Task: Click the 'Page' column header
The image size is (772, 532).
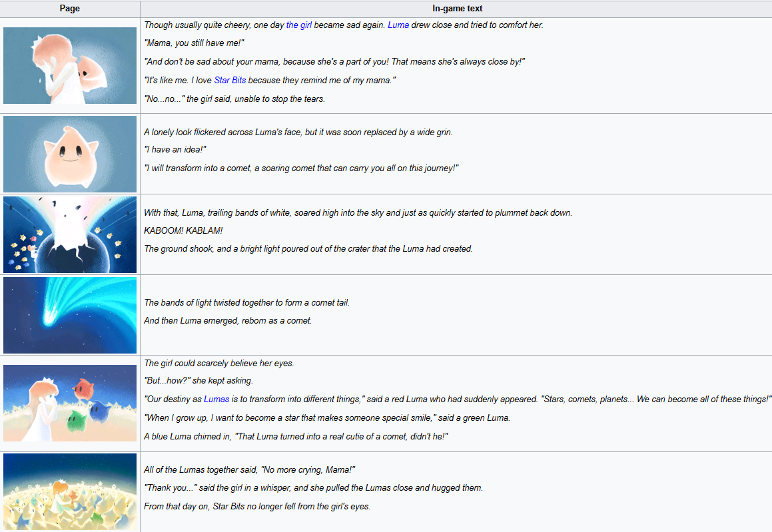Action: (x=69, y=9)
